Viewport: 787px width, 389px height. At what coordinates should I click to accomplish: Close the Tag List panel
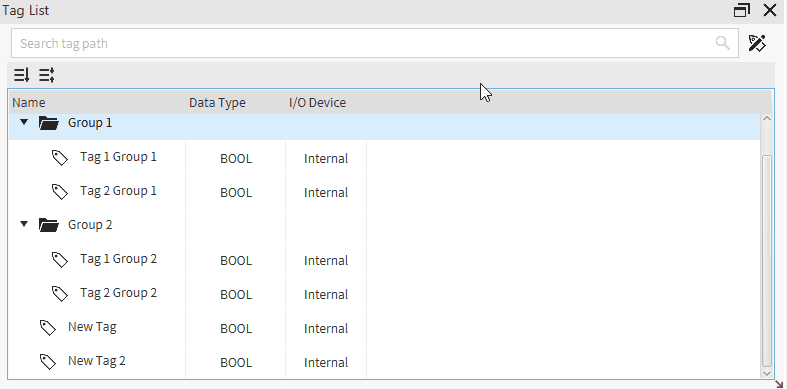[x=770, y=10]
